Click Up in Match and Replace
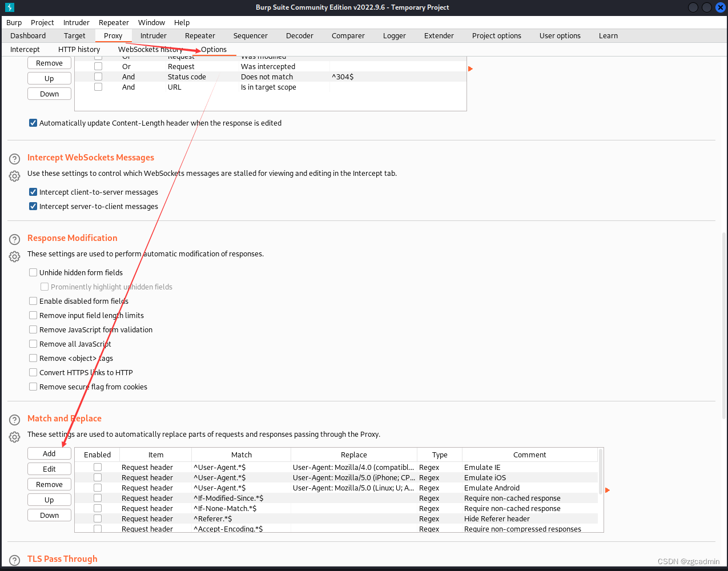 click(x=49, y=500)
